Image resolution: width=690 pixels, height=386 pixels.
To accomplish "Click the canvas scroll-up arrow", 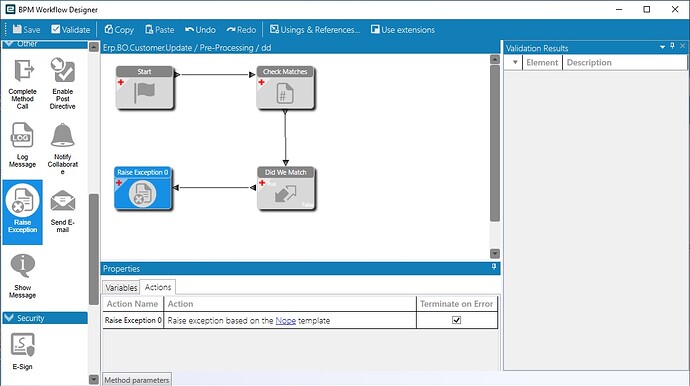I will tap(495, 59).
